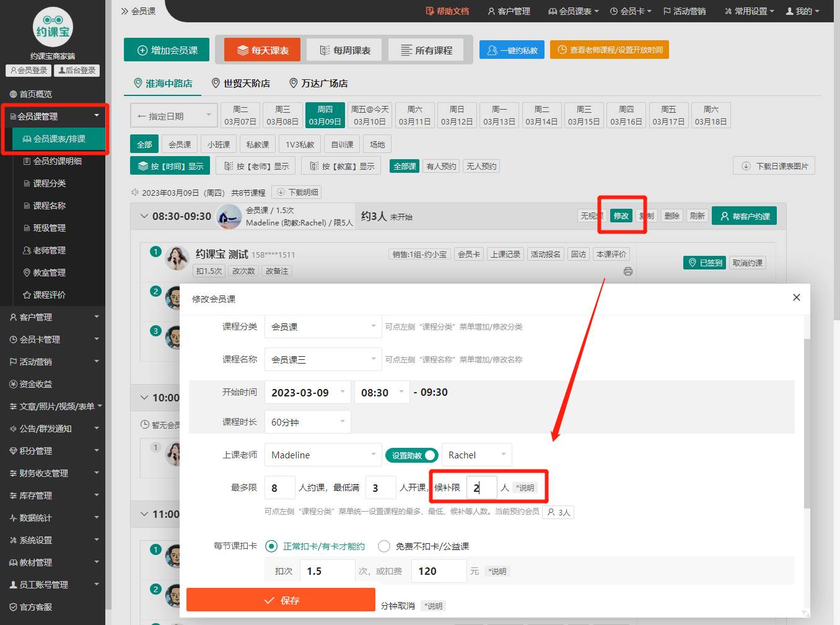Click 按【教室】显示 button
840x625 pixels.
point(341,166)
